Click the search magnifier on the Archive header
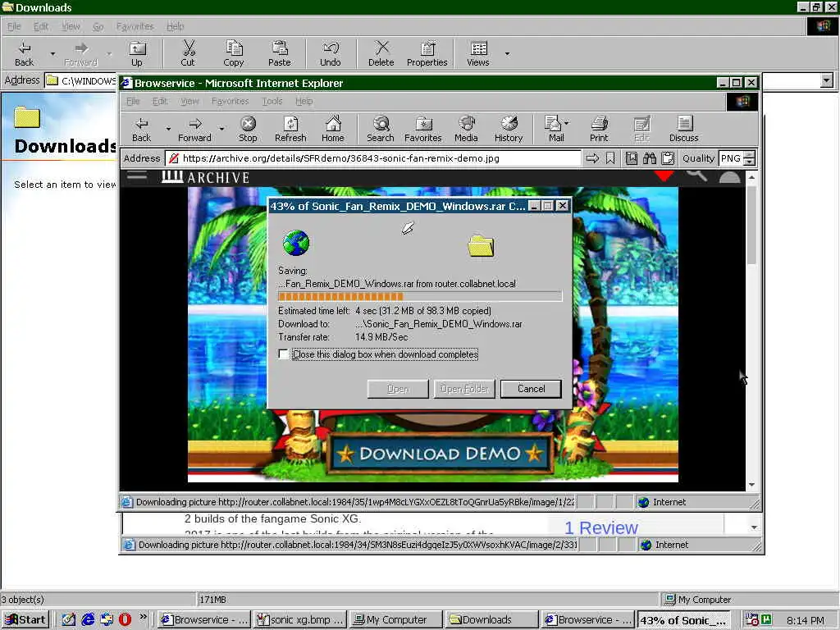Screen dimensions: 840x630 coord(697,176)
